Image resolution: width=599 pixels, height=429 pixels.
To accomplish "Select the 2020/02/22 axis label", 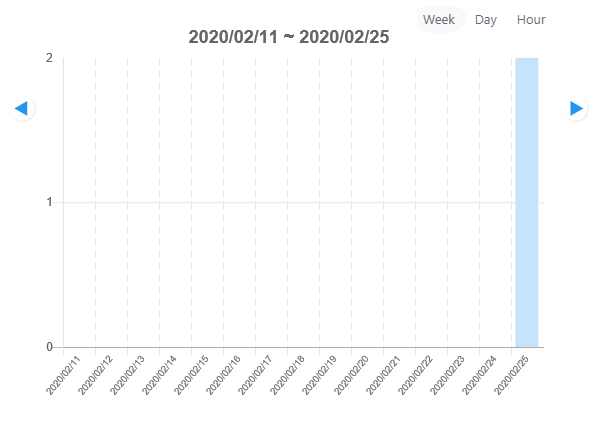I will pos(415,375).
